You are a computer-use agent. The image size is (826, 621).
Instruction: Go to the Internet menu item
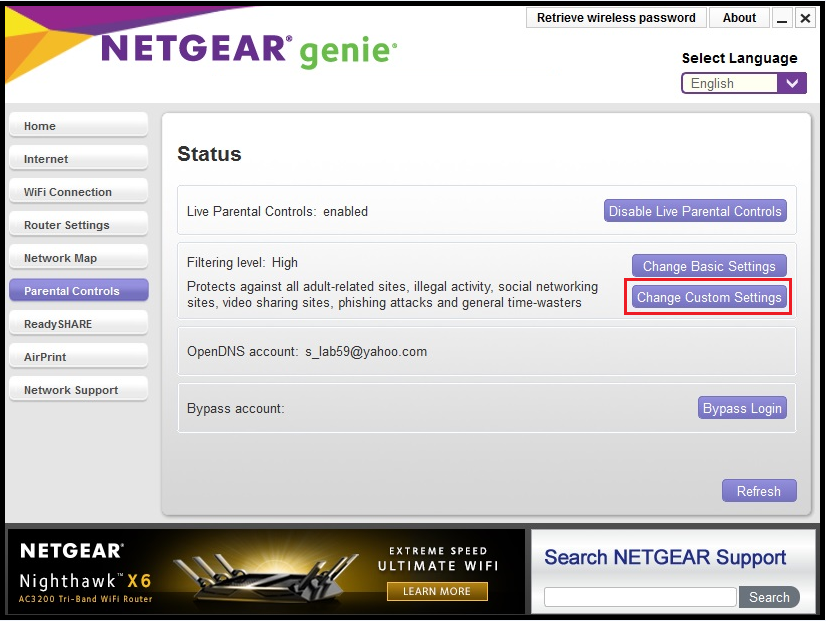click(78, 159)
